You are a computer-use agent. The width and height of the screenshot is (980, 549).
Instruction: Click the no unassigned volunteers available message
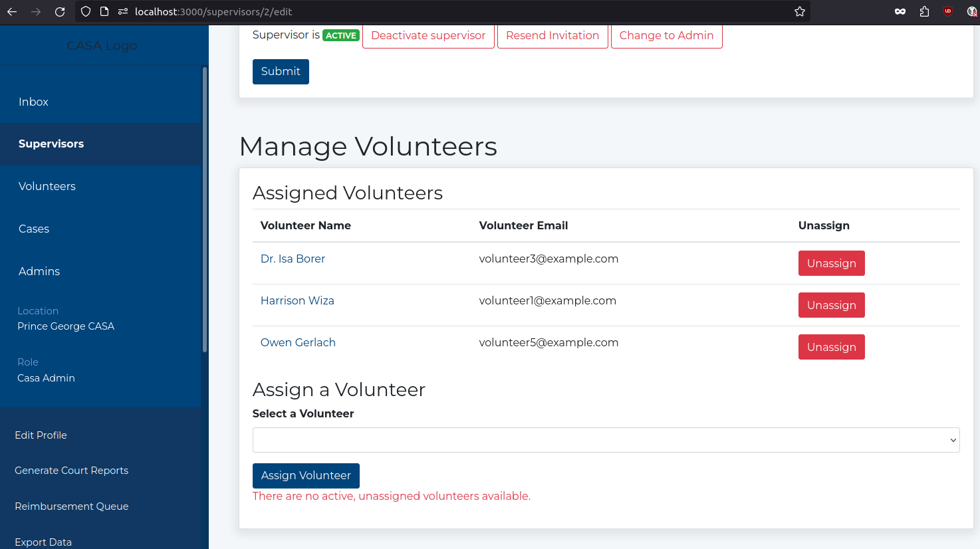tap(392, 496)
